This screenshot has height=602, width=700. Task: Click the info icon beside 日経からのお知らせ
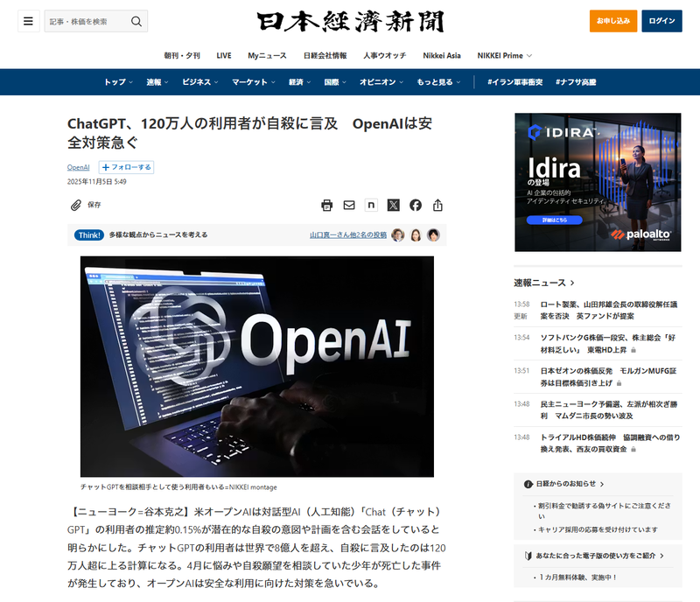point(528,484)
